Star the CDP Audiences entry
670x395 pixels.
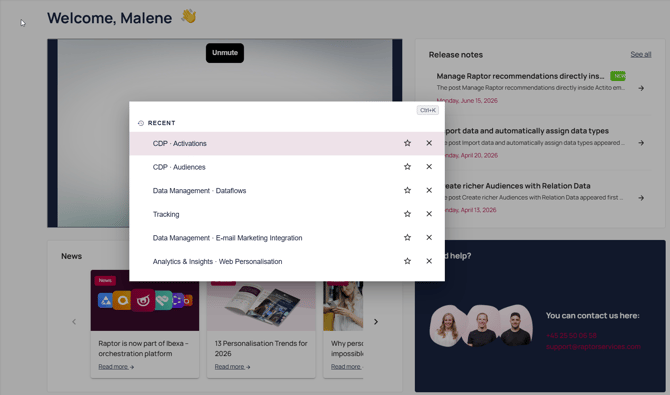click(407, 167)
